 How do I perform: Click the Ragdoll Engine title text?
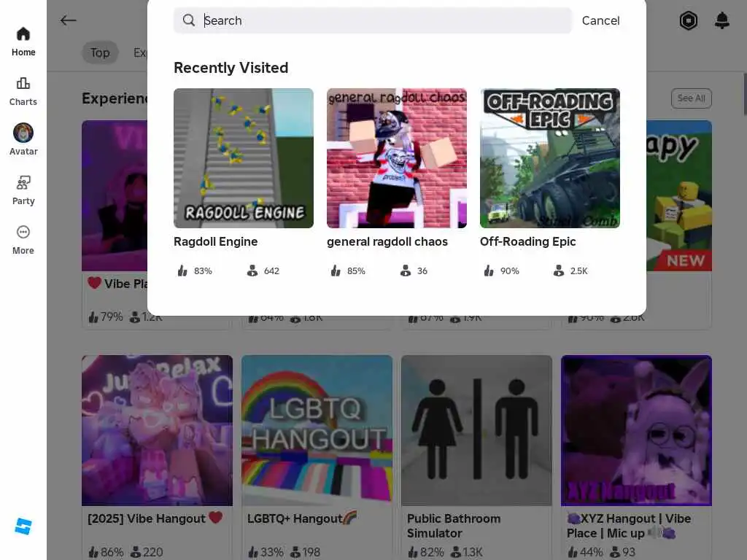[215, 241]
